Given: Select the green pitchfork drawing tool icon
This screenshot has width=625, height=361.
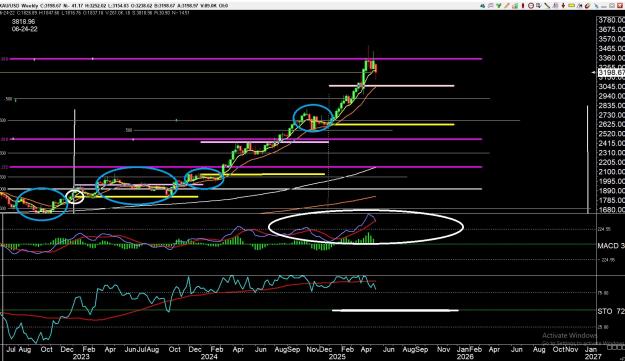Looking at the screenshot, I should point(499,6).
